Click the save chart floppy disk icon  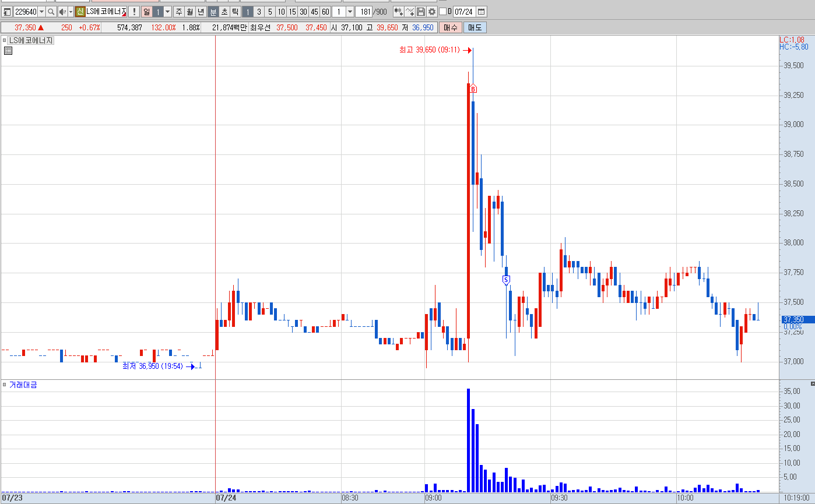click(421, 12)
